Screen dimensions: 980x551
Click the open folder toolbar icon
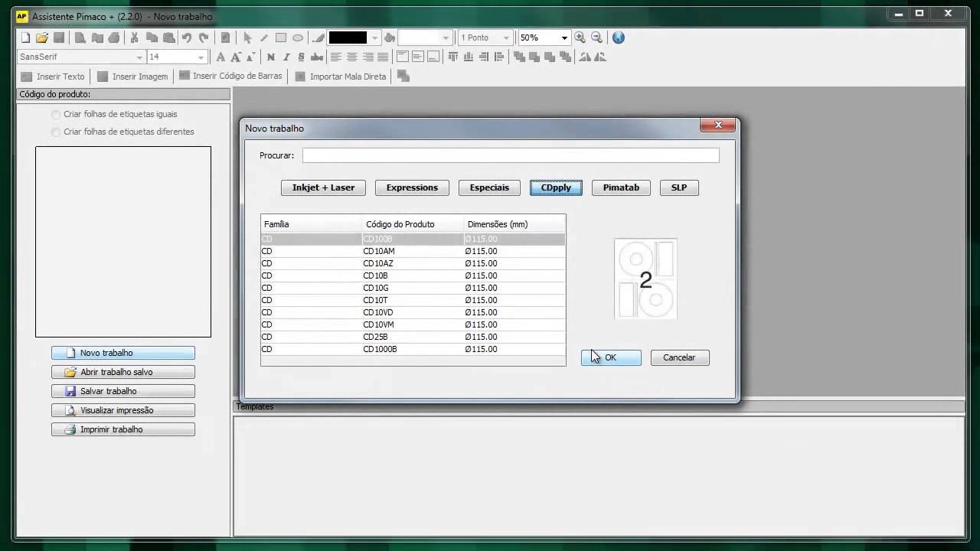(42, 37)
